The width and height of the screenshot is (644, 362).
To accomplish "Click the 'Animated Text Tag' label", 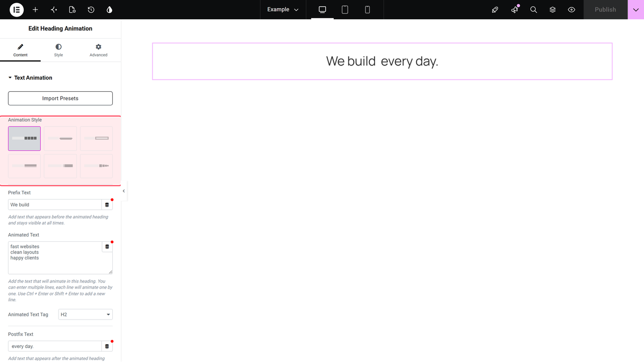I will click(28, 314).
